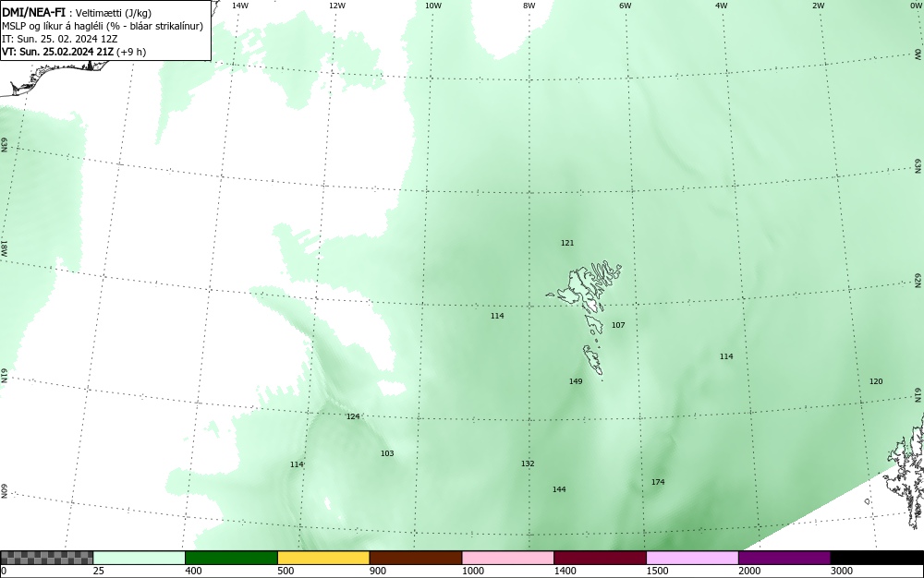Click the 2W longitude label

coord(818,6)
